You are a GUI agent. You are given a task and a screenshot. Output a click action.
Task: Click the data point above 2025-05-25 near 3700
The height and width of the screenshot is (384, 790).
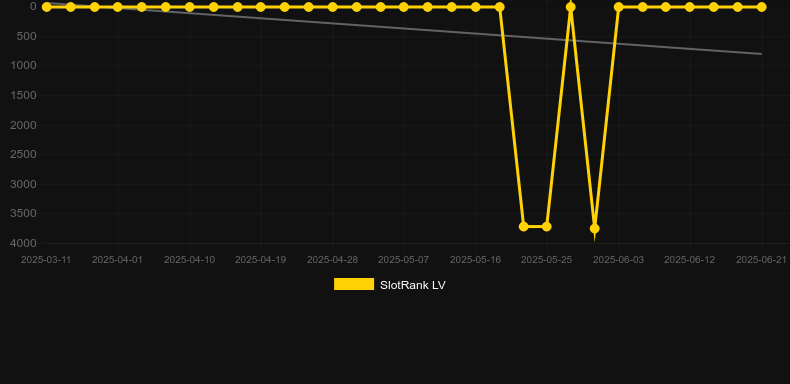click(x=547, y=227)
